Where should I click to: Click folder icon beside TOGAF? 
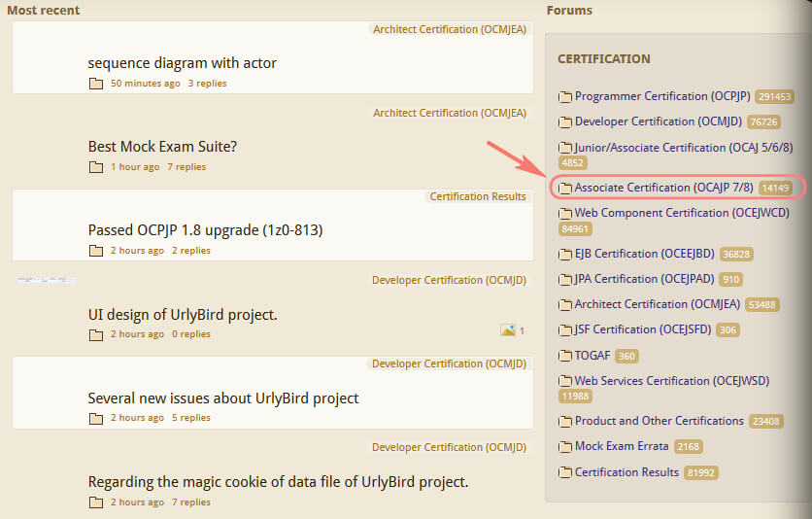pyautogui.click(x=565, y=356)
